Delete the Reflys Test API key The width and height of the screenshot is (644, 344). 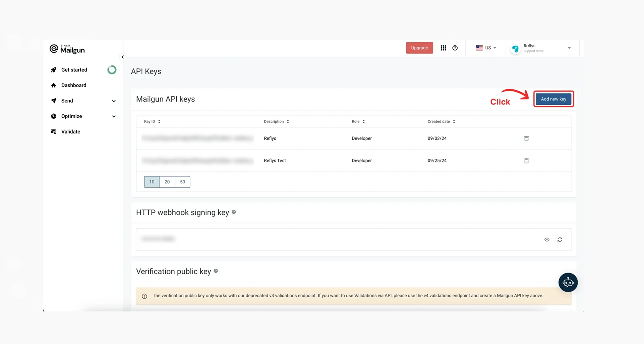[x=526, y=160]
